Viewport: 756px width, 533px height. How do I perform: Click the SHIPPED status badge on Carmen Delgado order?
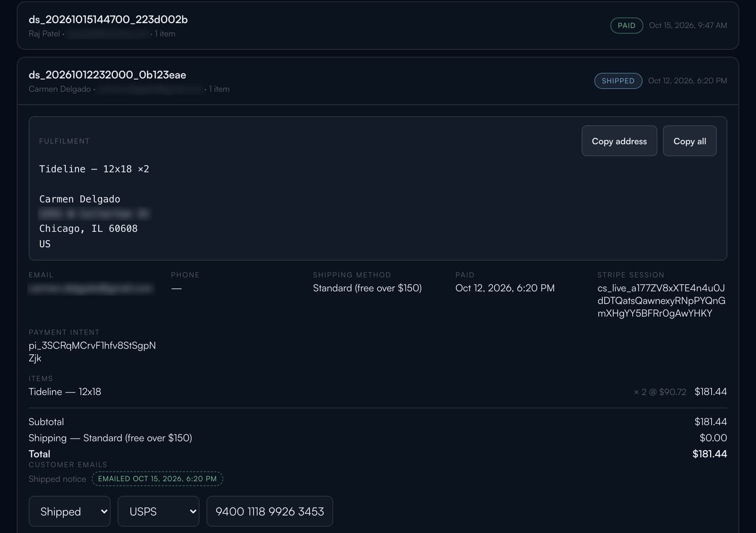click(618, 81)
